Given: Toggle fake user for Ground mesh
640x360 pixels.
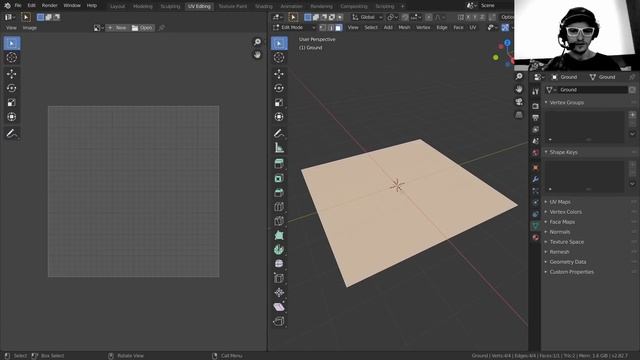Looking at the screenshot, I should point(632,90).
